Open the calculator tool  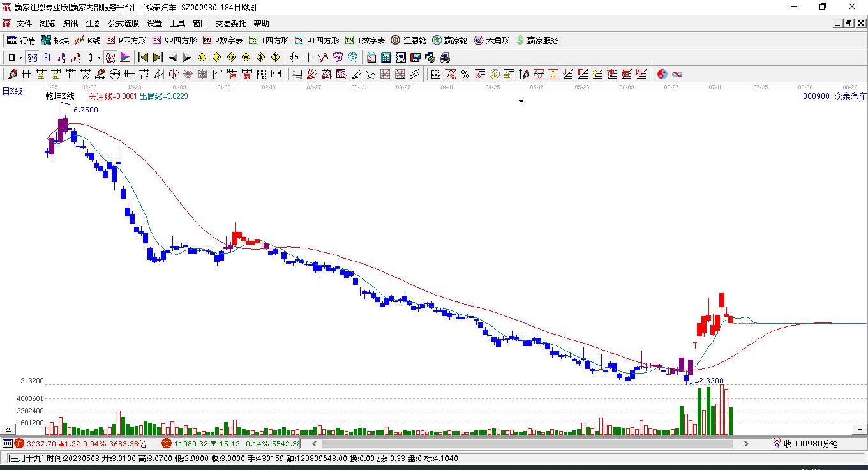point(386,57)
